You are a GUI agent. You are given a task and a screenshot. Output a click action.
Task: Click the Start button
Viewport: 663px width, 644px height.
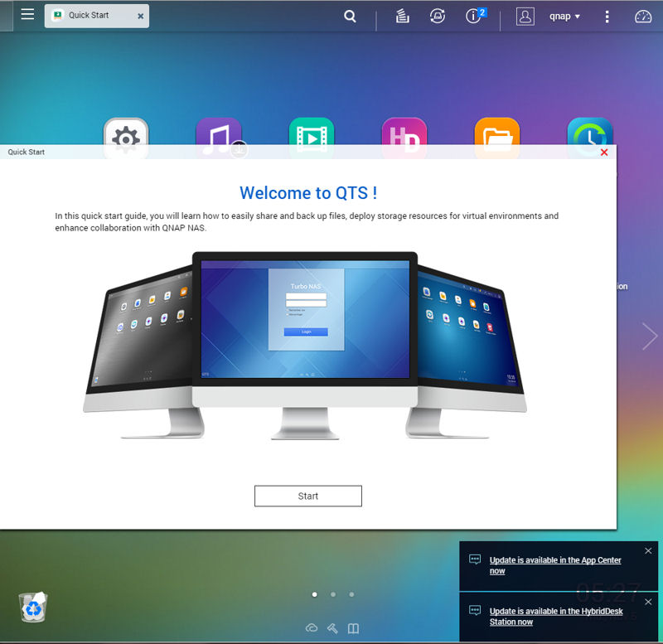(307, 496)
